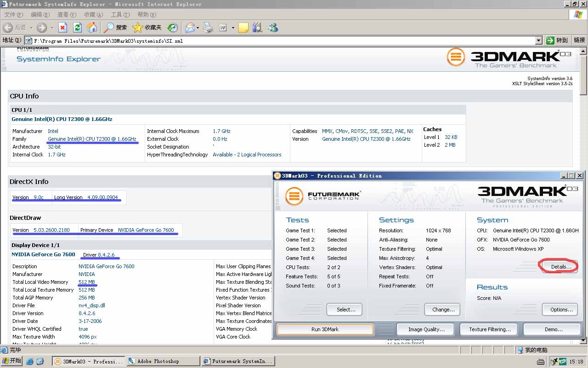Screen dimensions: 588x368
Task: Click the Options... button under Results
Action: [560, 310]
